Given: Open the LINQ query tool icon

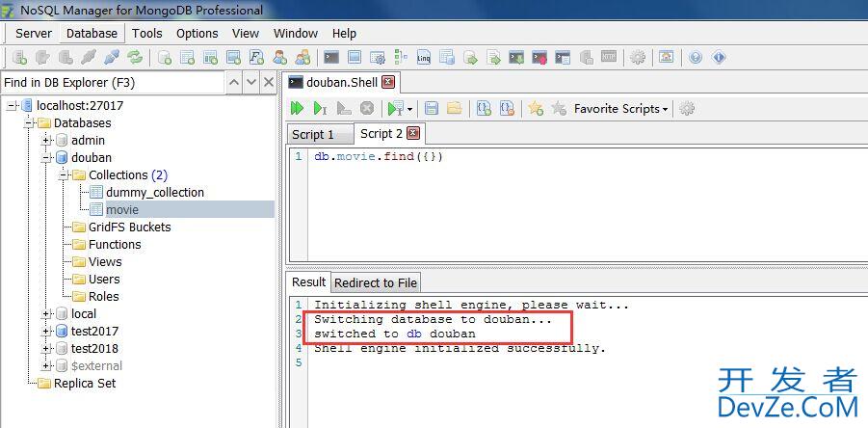Looking at the screenshot, I should [424, 57].
